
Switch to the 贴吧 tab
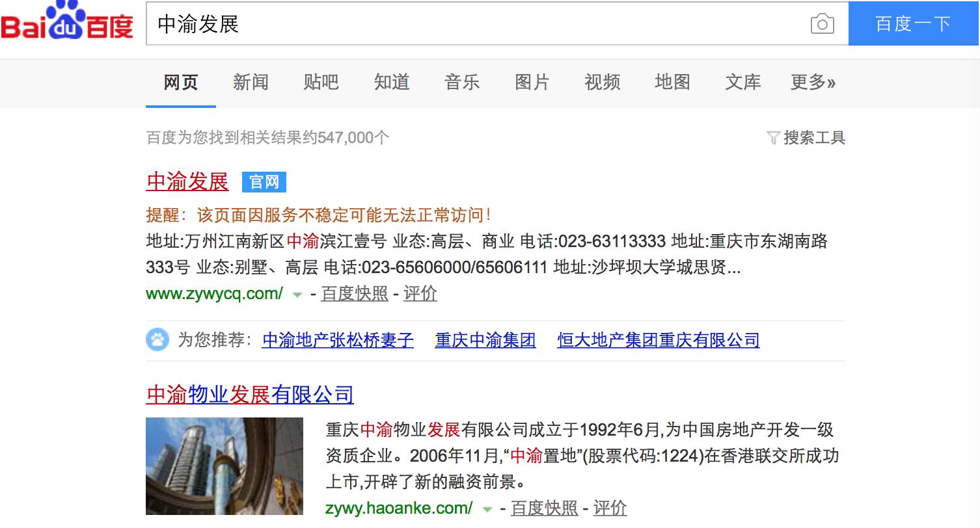[321, 82]
